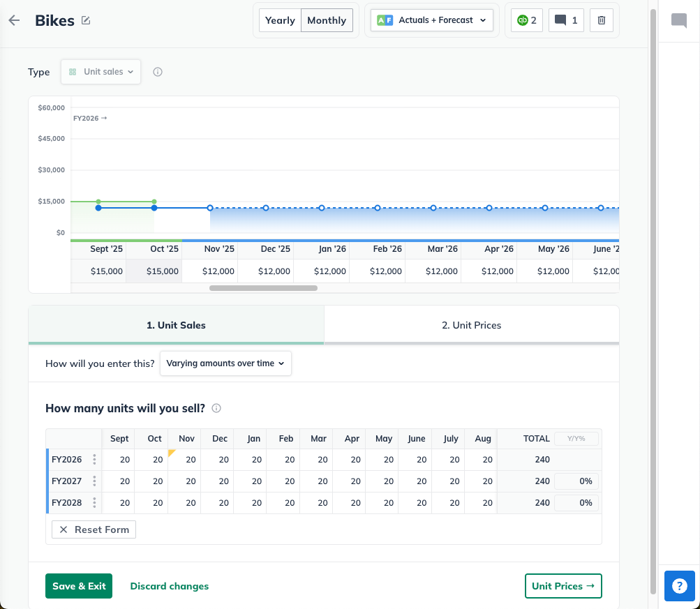Screen dimensions: 700x609
Task: Select the 1. Unit Sales tab
Action: [176, 325]
